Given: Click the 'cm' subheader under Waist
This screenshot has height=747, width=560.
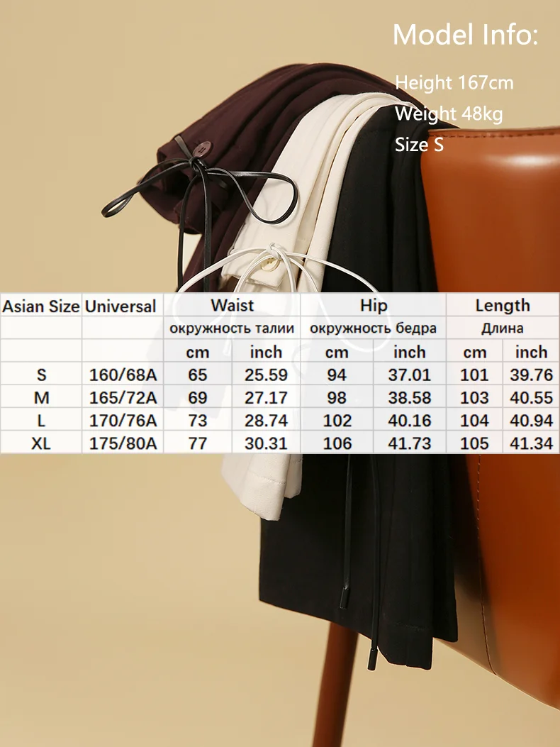Looking at the screenshot, I should tap(198, 353).
